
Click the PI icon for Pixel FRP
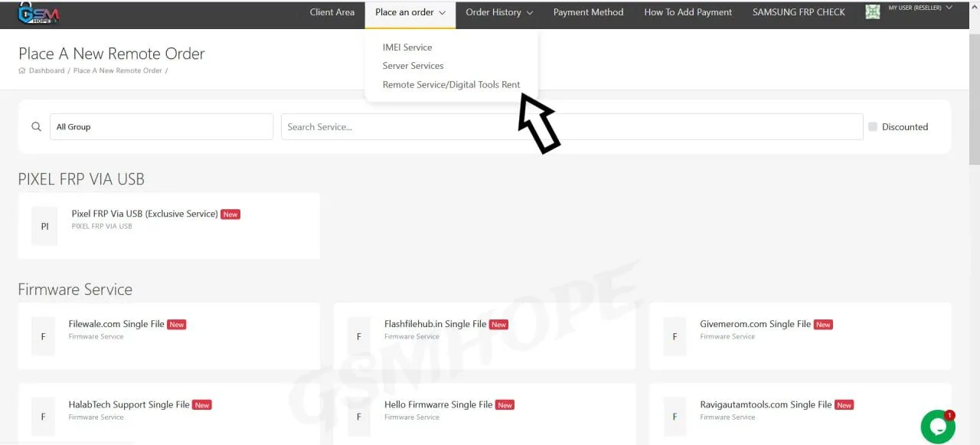click(44, 226)
